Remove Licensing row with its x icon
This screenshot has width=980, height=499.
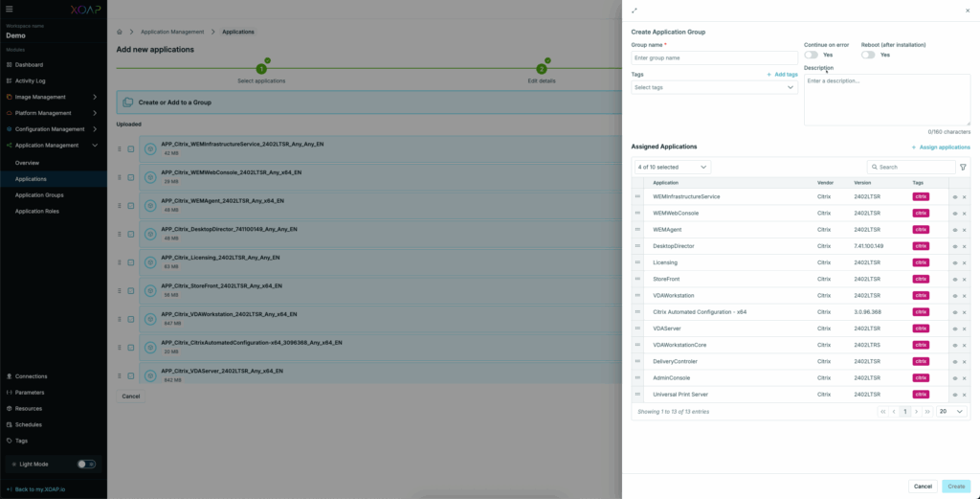click(x=965, y=262)
